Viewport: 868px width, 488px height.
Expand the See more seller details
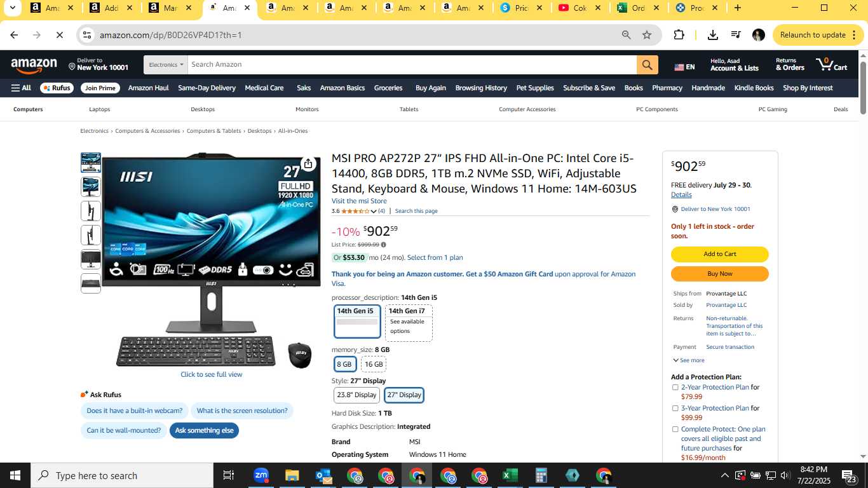[x=688, y=360]
